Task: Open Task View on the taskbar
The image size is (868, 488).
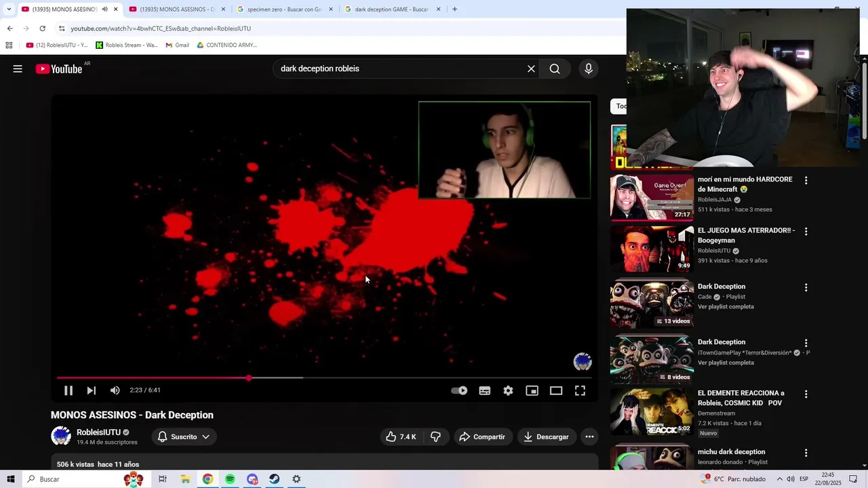Action: click(x=163, y=479)
